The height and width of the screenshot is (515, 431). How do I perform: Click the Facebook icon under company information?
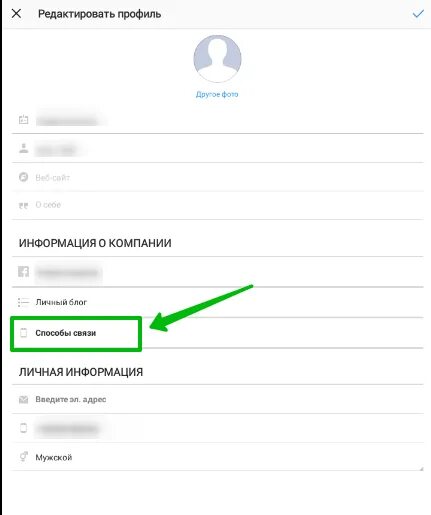click(23, 272)
